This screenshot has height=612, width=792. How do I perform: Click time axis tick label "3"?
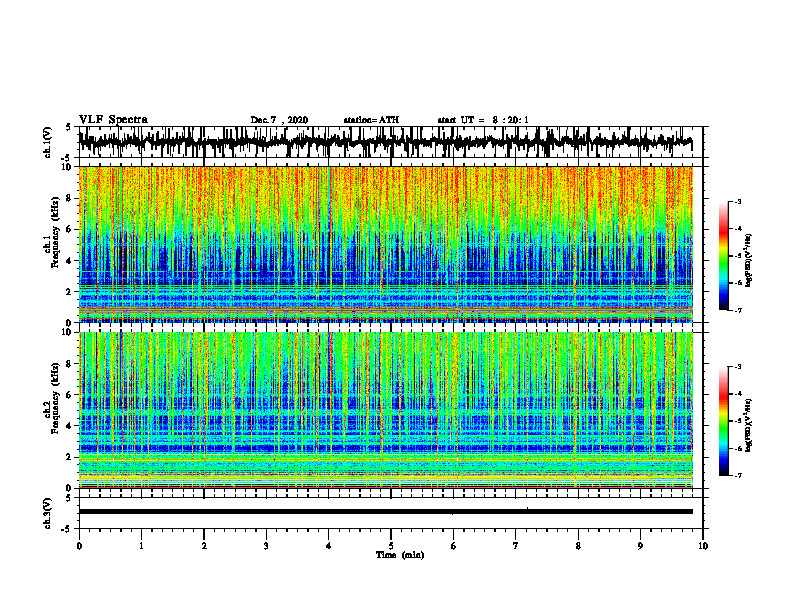point(266,546)
